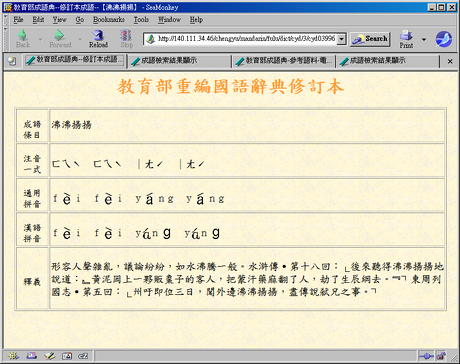Click the Stop traffic-light icon
Screen dimensions: 460x364
click(x=126, y=39)
